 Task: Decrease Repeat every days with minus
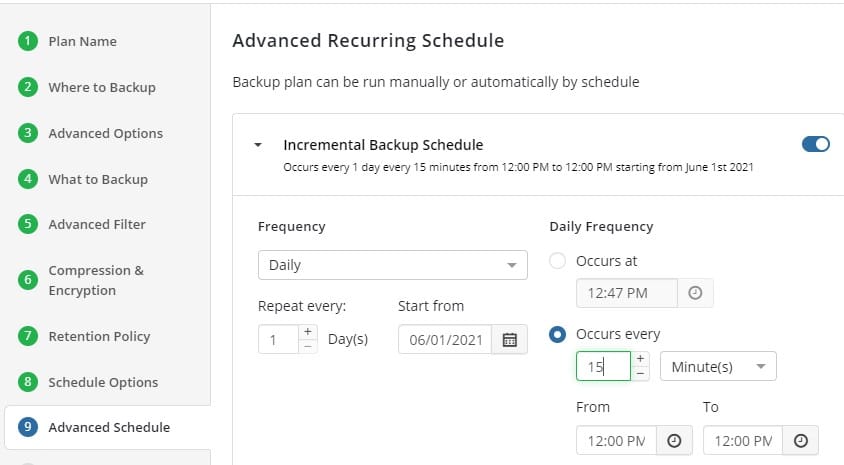pyautogui.click(x=307, y=347)
